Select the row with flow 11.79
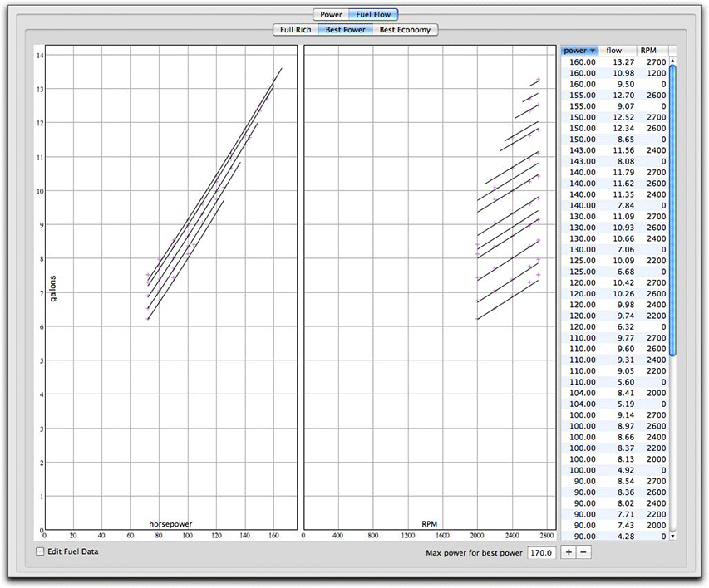 [615, 172]
